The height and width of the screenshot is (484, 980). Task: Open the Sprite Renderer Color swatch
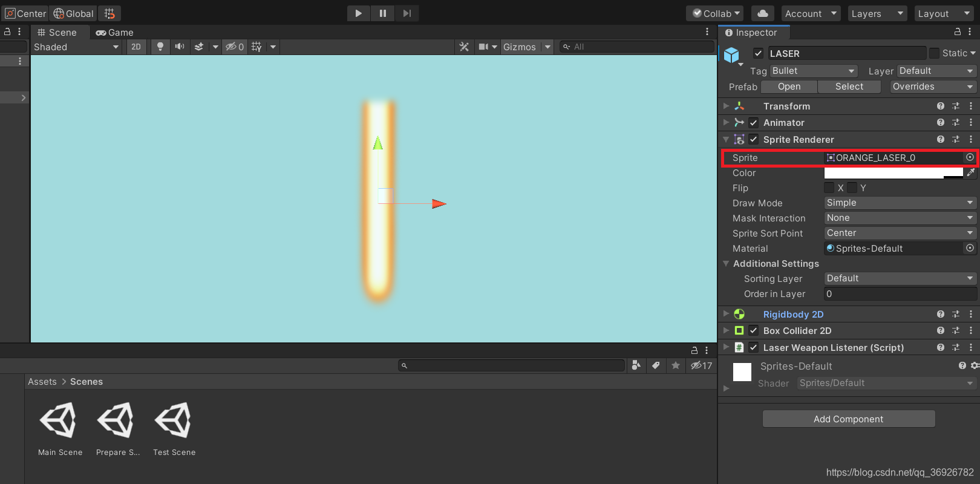pyautogui.click(x=893, y=173)
